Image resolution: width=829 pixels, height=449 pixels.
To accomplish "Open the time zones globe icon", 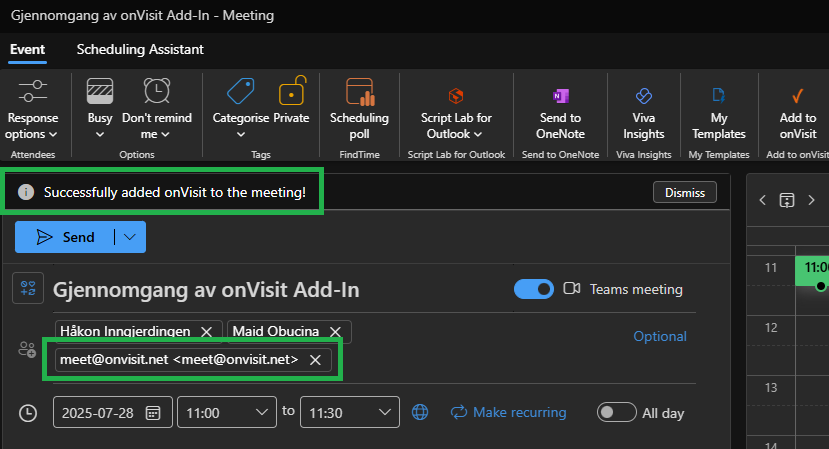I will tap(420, 412).
